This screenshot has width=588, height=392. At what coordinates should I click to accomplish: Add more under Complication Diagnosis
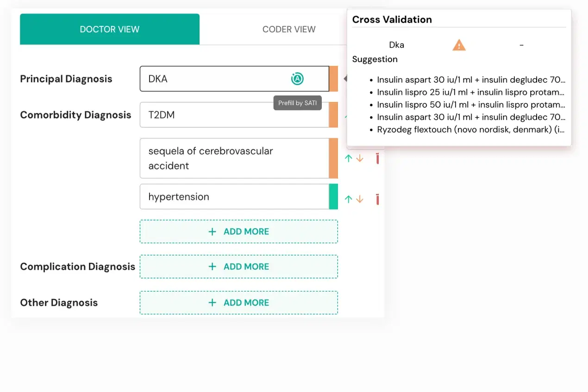click(x=239, y=267)
